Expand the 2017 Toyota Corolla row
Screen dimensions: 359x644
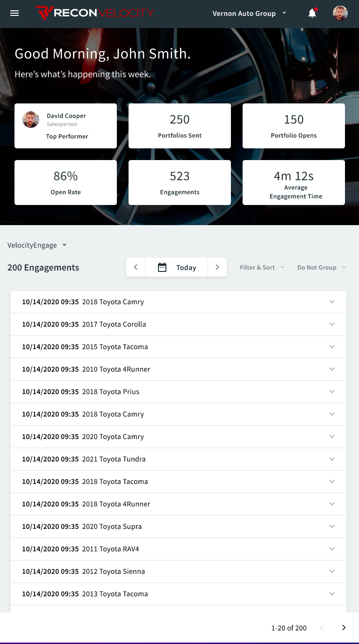332,324
